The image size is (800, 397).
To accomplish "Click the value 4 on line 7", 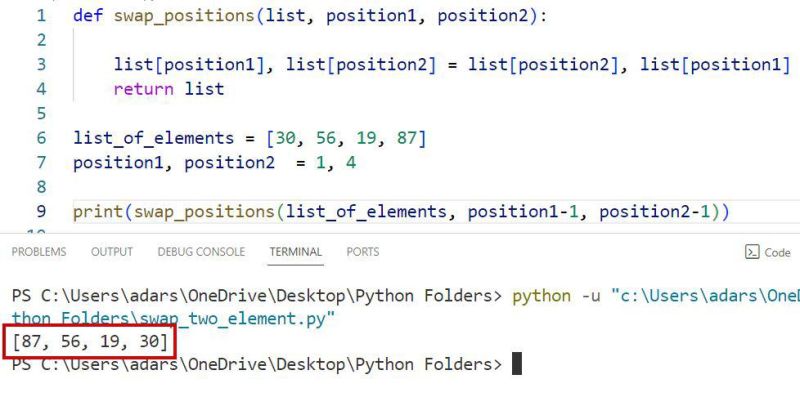I will tap(351, 163).
